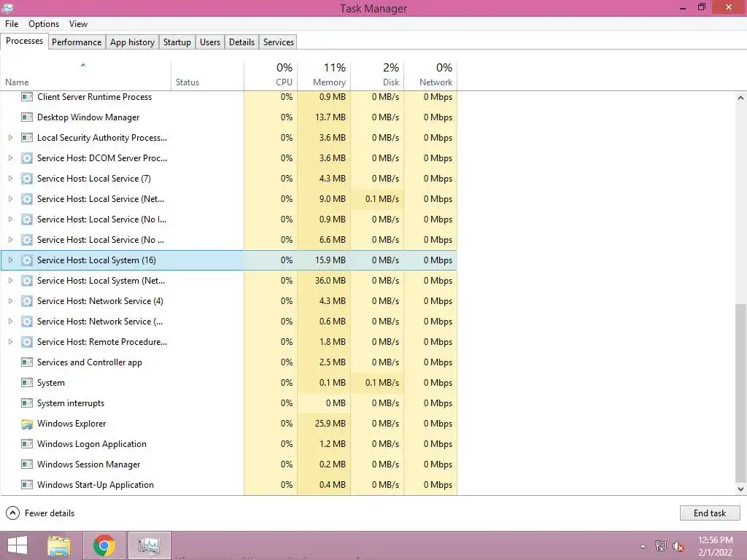Click the Task Manager taskbar icon

coord(149,545)
